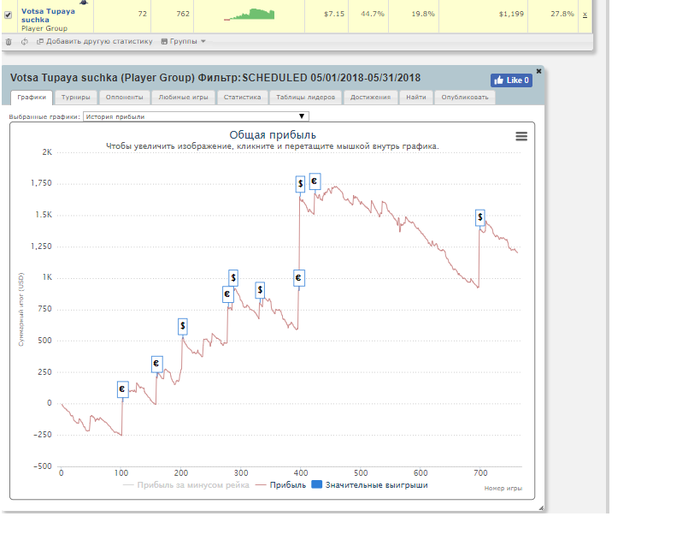Select the Опубликовать tab
The image size is (700, 540).
(465, 97)
